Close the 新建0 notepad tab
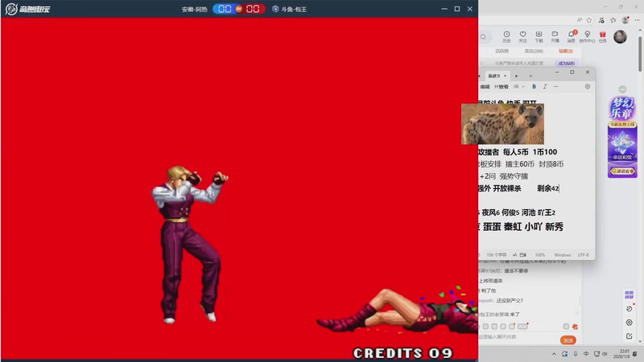The height and width of the screenshot is (362, 644). (x=506, y=76)
